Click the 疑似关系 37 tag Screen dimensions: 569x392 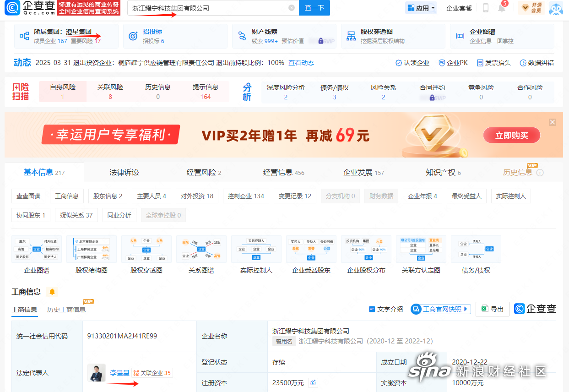[x=76, y=215]
